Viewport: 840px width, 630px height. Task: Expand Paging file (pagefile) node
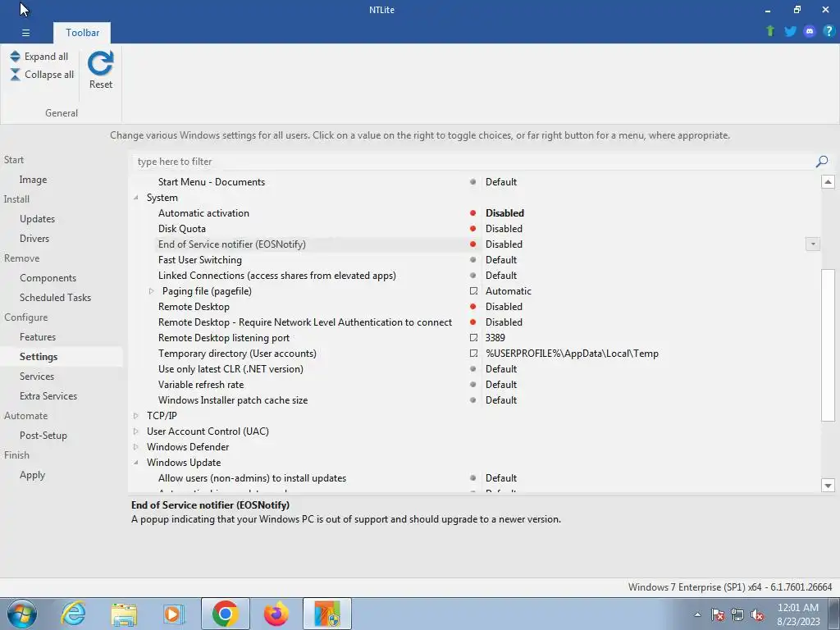coord(151,291)
